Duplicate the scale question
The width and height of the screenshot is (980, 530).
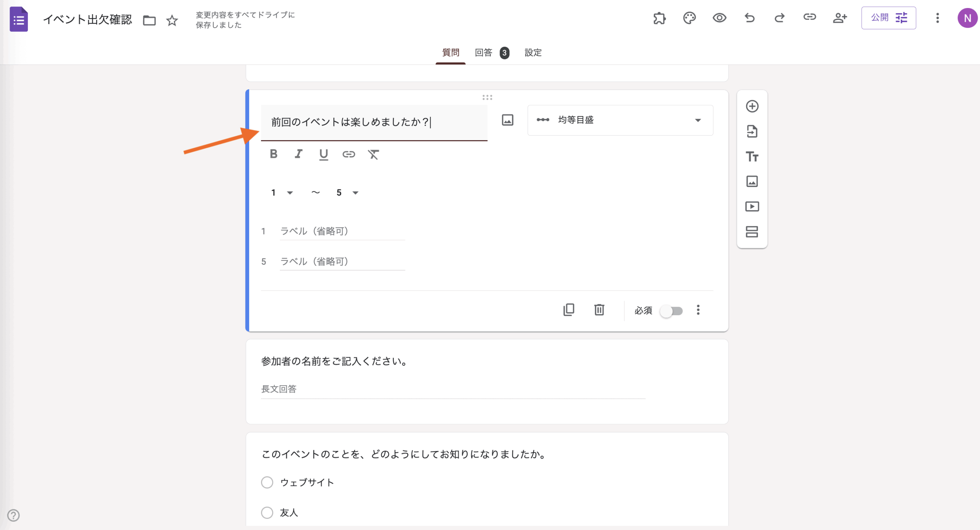(x=569, y=310)
